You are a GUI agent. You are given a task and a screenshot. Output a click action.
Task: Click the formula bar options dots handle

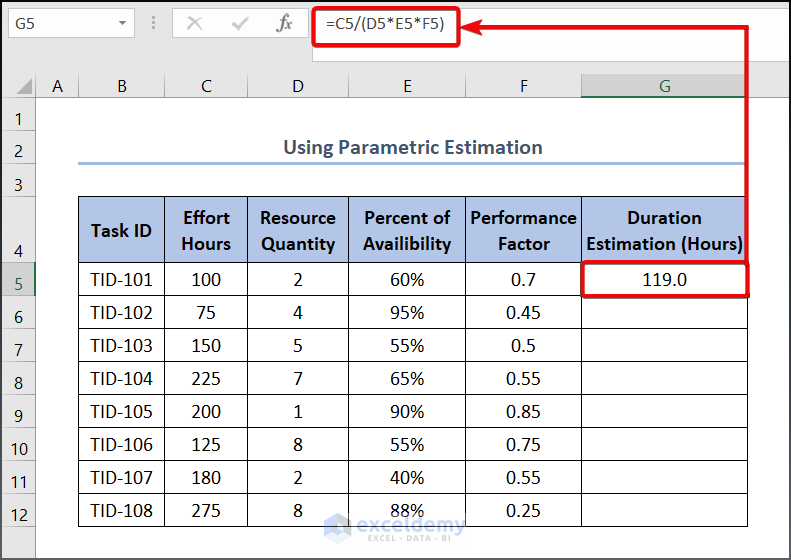coord(153,23)
